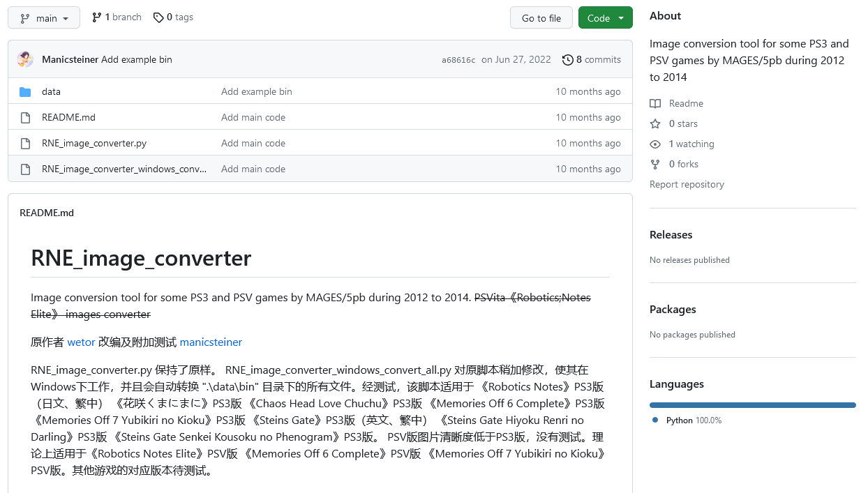The height and width of the screenshot is (493, 868).
Task: Open the wetor author link
Action: [x=81, y=342]
